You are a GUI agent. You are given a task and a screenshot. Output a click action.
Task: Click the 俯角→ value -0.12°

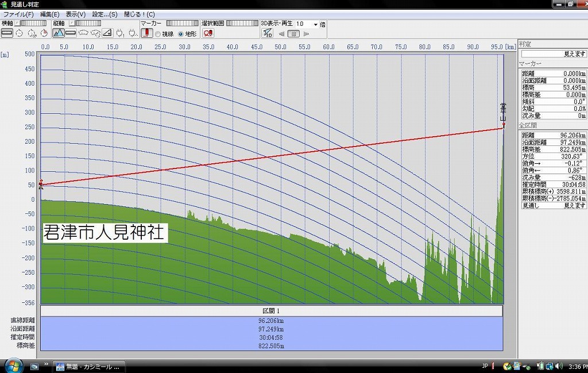[x=574, y=163]
